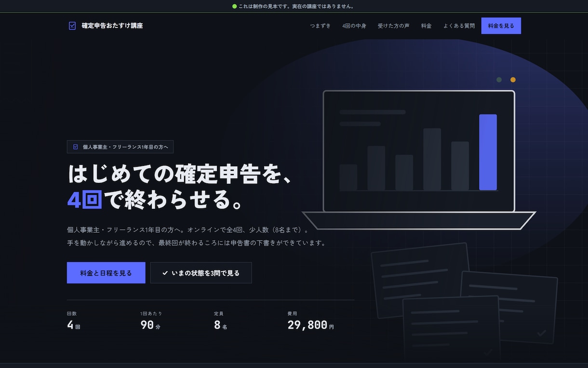Open the 4回の中身 nav link

(354, 26)
